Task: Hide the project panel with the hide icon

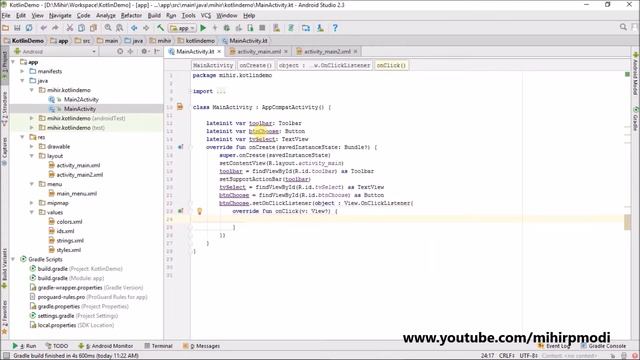Action: [x=157, y=51]
